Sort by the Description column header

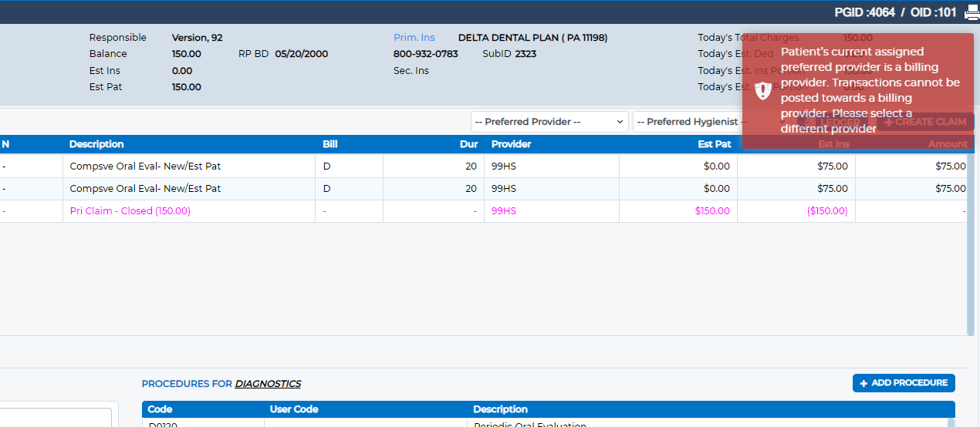pos(96,144)
